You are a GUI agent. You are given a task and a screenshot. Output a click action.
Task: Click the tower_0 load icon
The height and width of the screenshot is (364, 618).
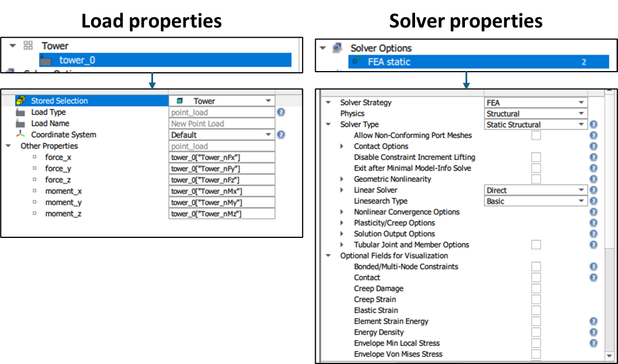(45, 59)
